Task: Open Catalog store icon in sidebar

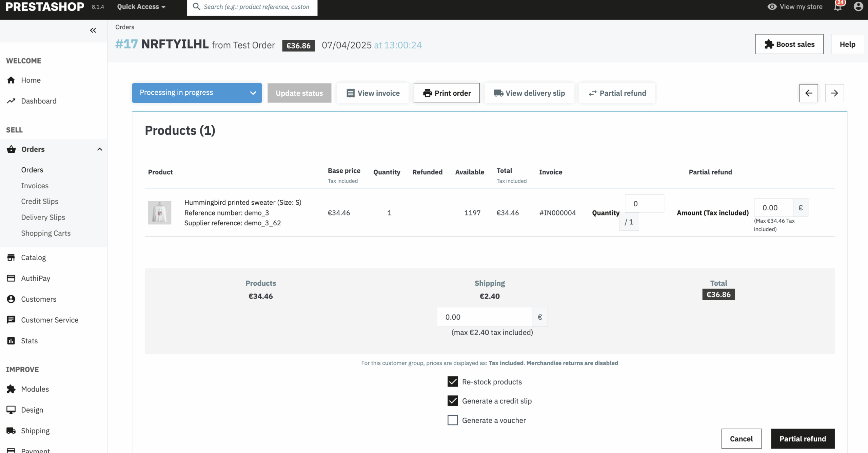Action: coord(11,258)
